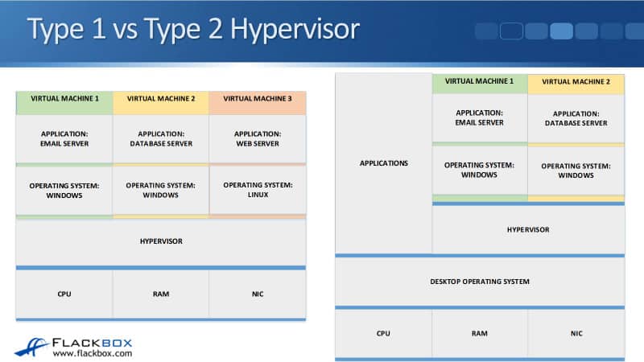Select the Operating System: Linux block
This screenshot has height=362, width=644.
[x=257, y=190]
